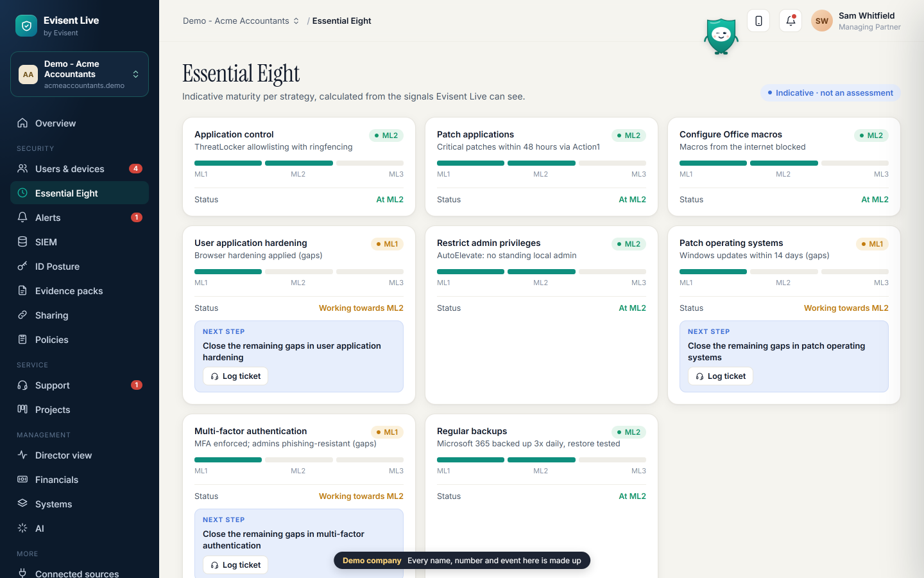
Task: Click the Evidence packs document icon
Action: click(x=22, y=291)
